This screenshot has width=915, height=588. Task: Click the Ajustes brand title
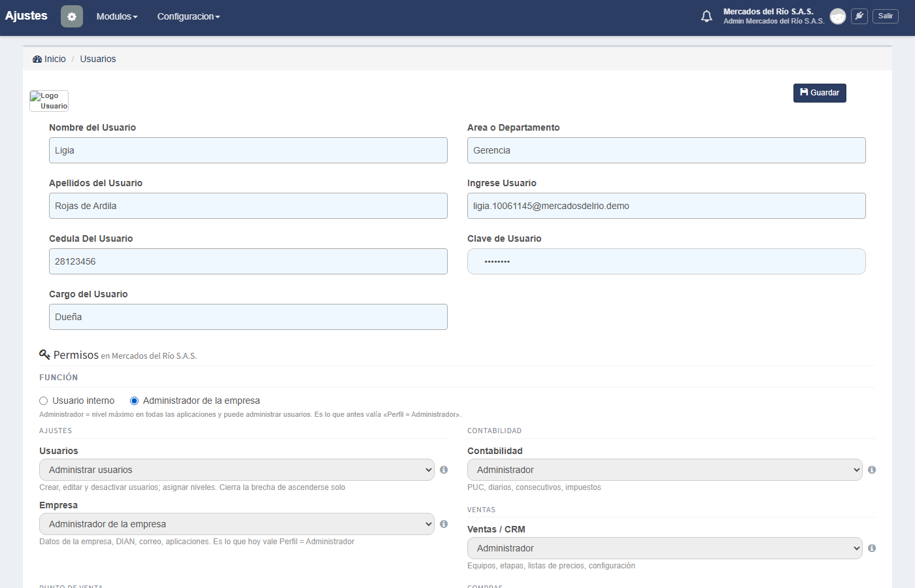[x=26, y=16]
